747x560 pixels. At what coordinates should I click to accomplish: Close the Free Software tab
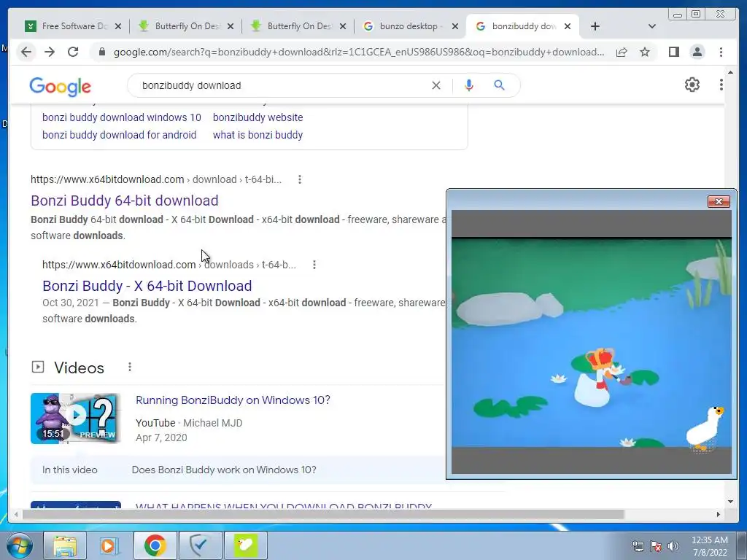pyautogui.click(x=118, y=26)
